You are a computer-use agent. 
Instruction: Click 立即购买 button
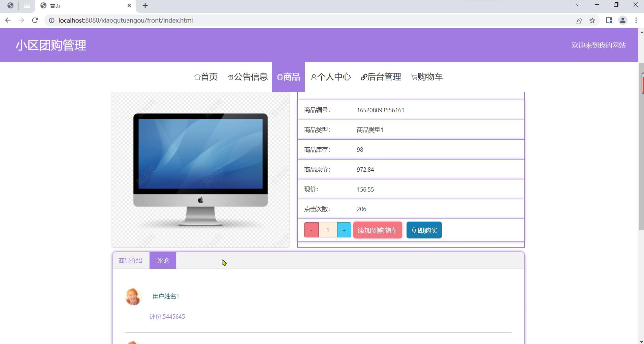pos(424,230)
